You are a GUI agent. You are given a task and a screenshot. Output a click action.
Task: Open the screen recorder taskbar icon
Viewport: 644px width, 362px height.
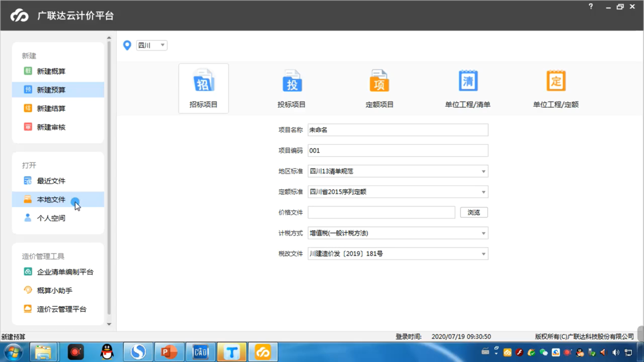tap(76, 352)
